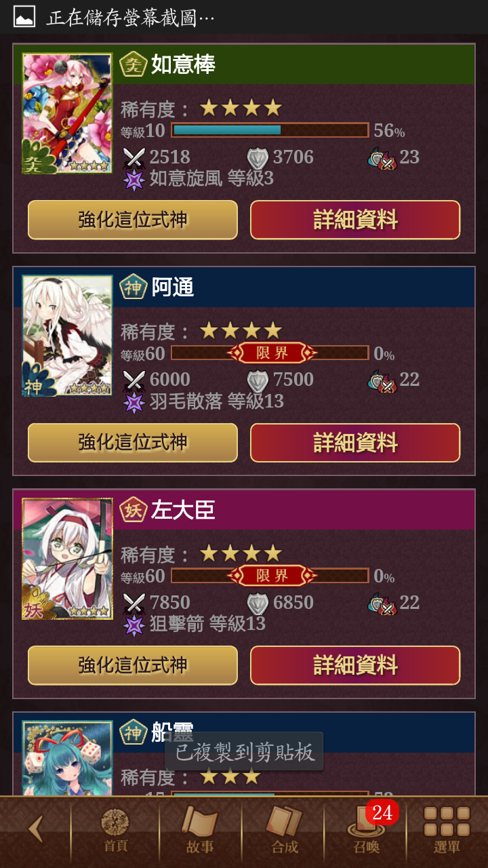Select 左大臣 character portrait
Image resolution: width=488 pixels, height=868 pixels.
[x=67, y=559]
